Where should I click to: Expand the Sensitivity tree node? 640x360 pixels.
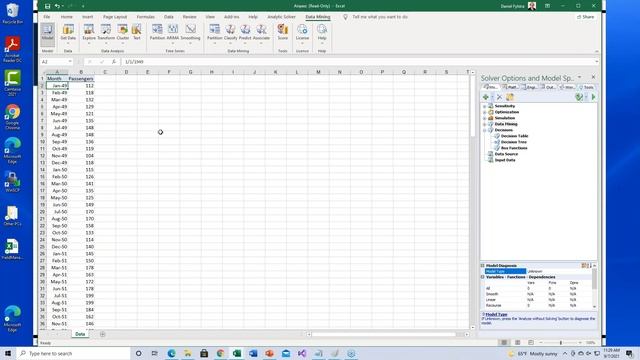(484, 106)
